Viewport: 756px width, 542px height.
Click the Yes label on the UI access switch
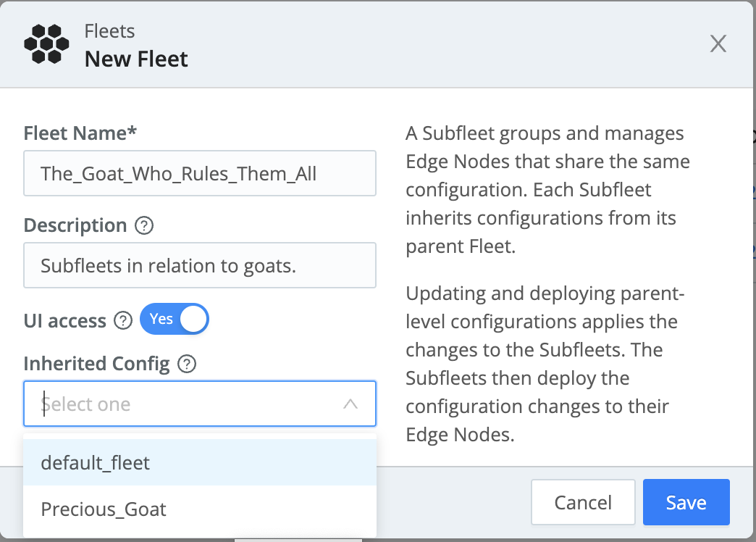(163, 319)
